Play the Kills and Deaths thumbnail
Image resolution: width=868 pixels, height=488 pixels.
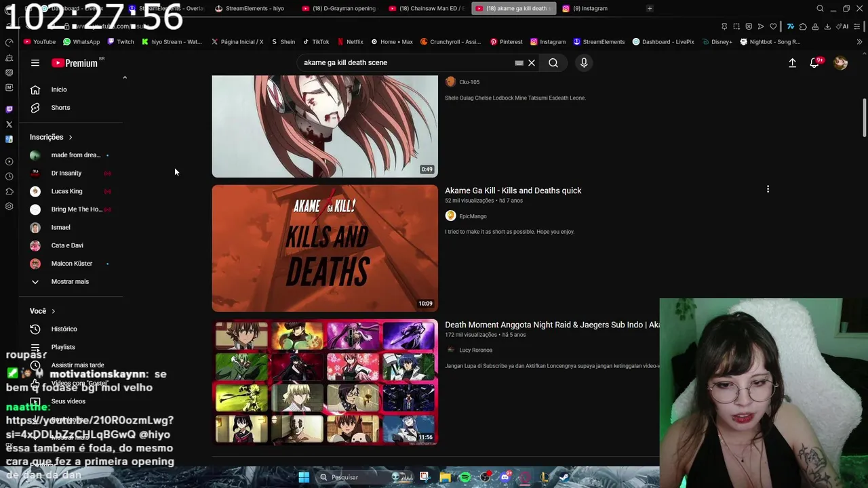325,248
